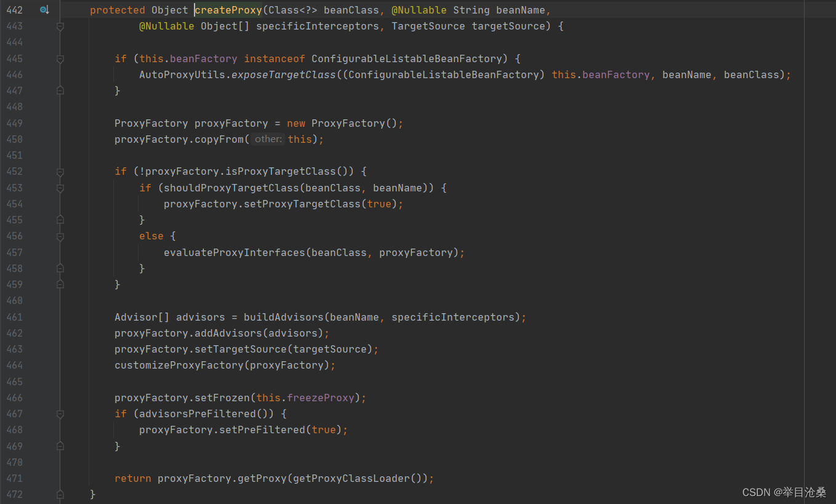Collapse the advisorsPreFiltered if-block on line 467

[60, 414]
